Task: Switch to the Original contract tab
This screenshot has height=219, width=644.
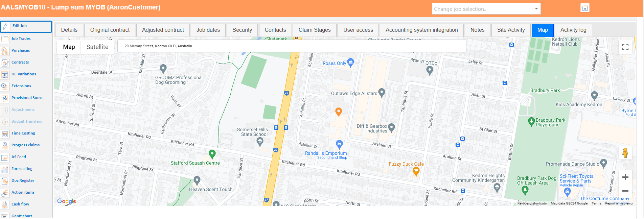Action: pos(110,30)
